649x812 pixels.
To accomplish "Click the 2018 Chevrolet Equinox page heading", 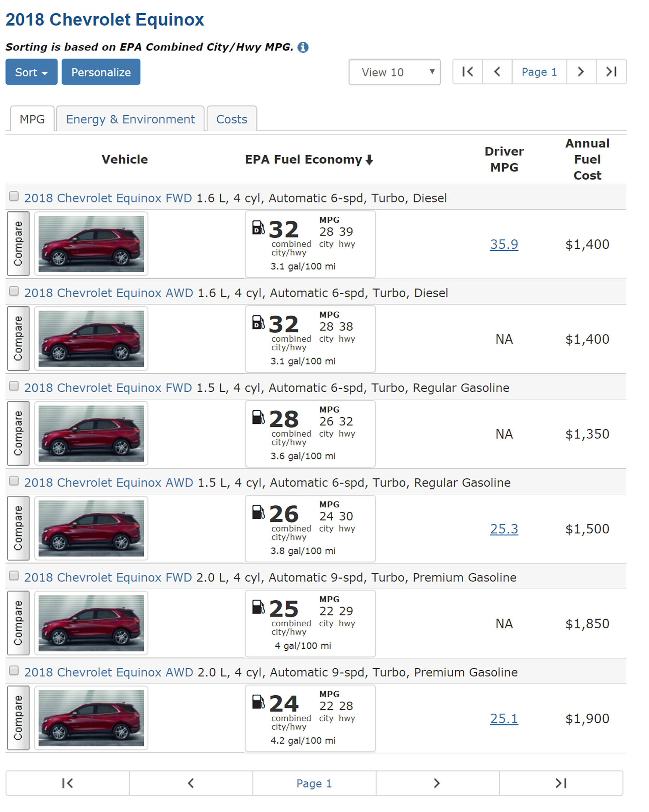I will [105, 20].
